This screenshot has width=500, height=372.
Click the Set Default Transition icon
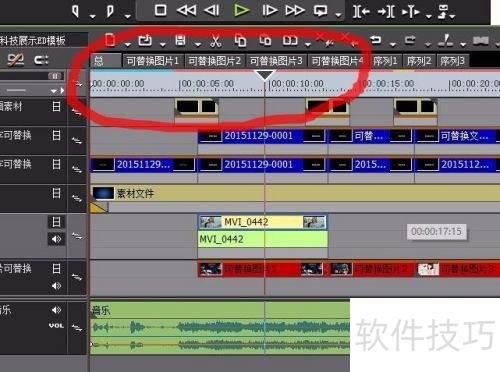click(x=481, y=41)
